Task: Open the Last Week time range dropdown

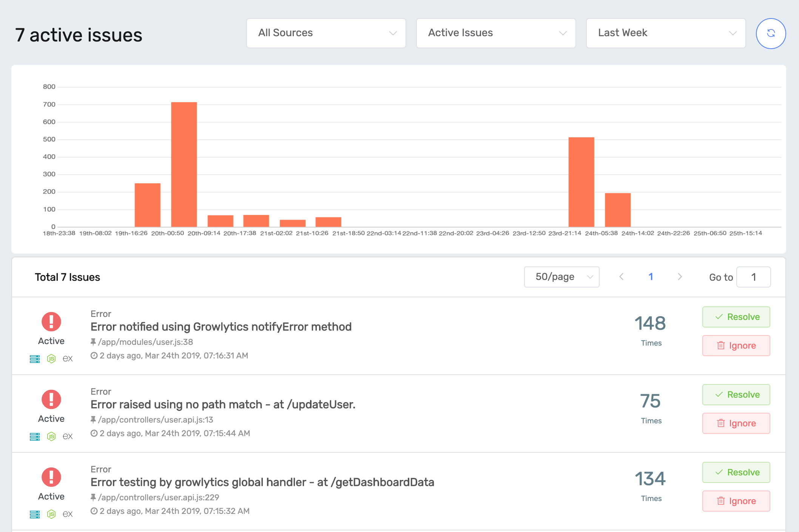Action: pos(665,33)
